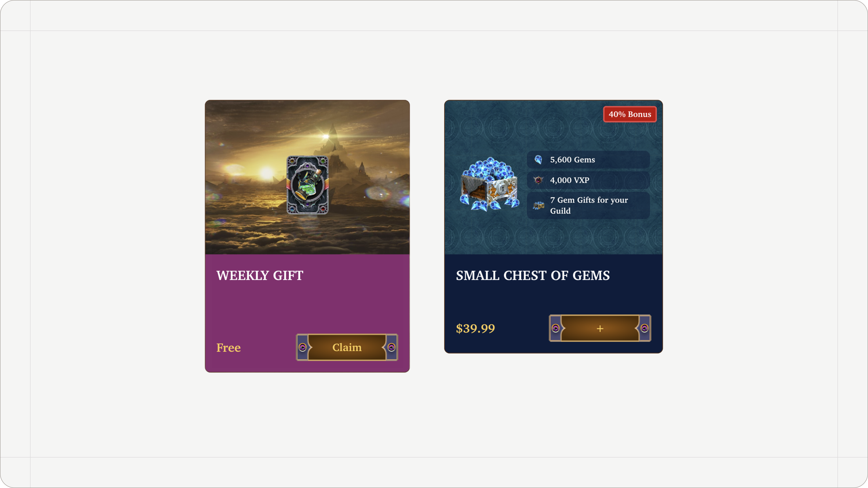Click the small guild gift chest icon
868x488 pixels.
538,205
